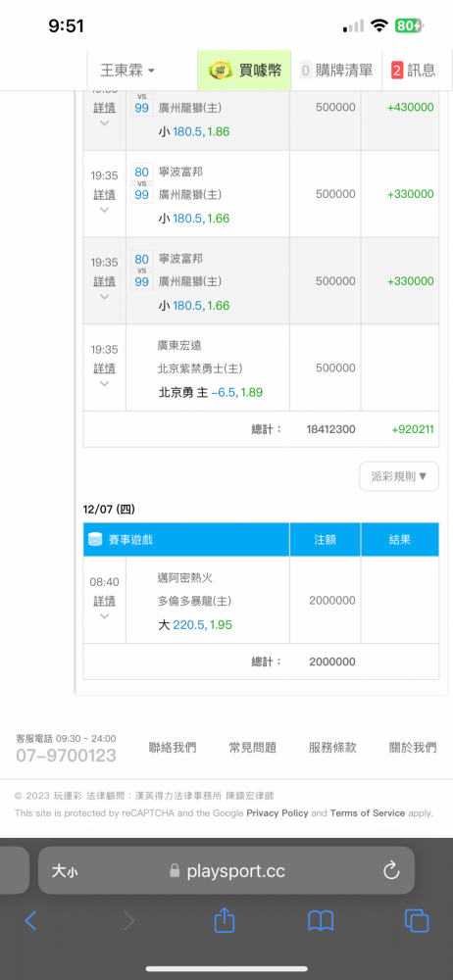The height and width of the screenshot is (980, 453).
Task: Open Google Privacy Policy link
Action: (277, 813)
